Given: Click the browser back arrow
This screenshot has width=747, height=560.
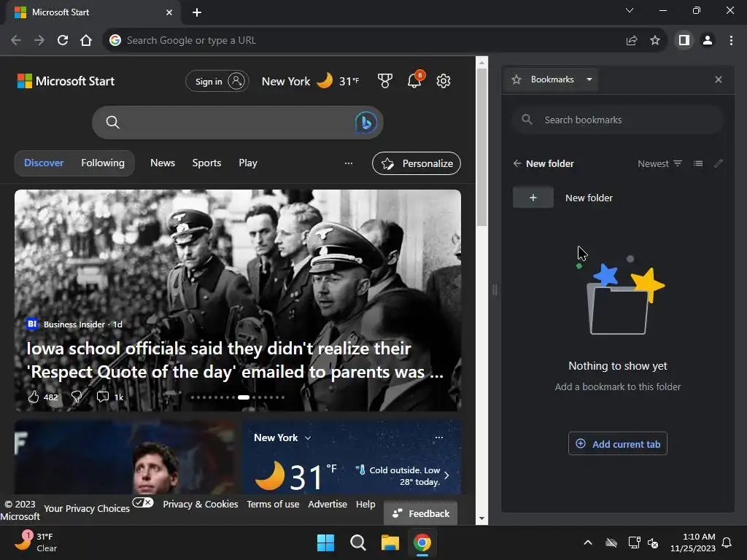Looking at the screenshot, I should click(16, 41).
